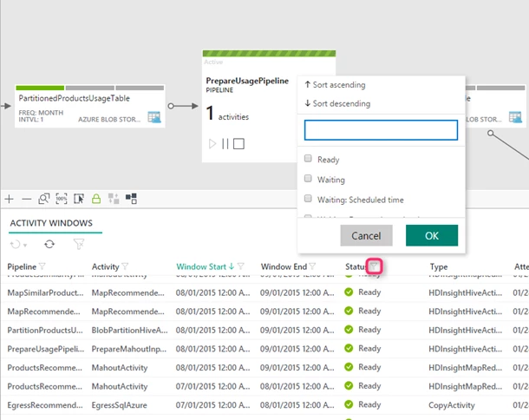Start the PrepareUsagePipeline with play icon

tap(212, 144)
